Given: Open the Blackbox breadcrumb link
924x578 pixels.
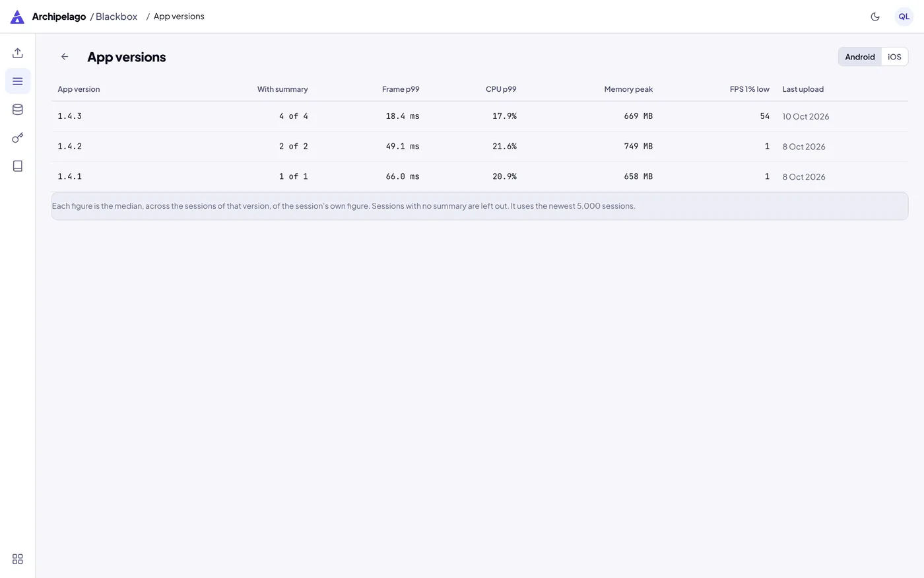Looking at the screenshot, I should 117,17.
